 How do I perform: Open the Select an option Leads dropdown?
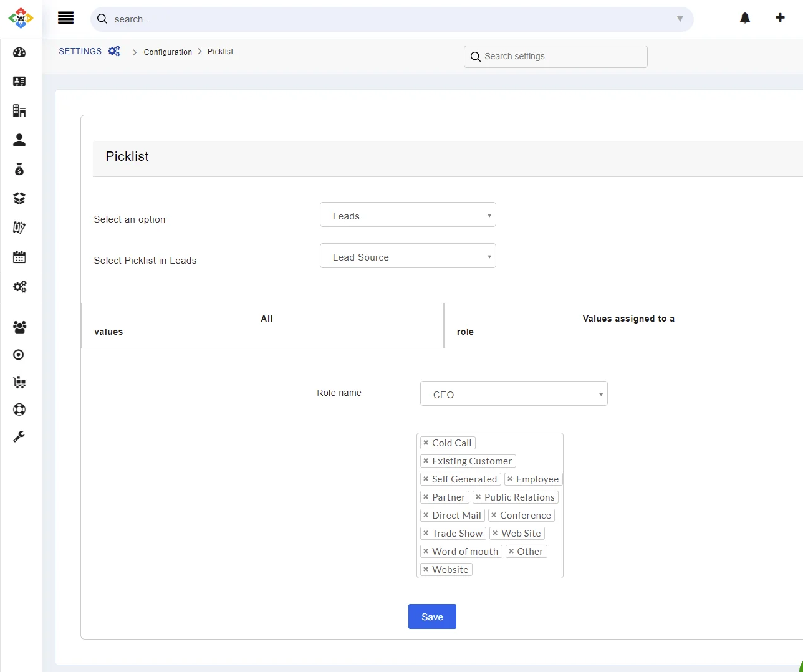coord(407,214)
